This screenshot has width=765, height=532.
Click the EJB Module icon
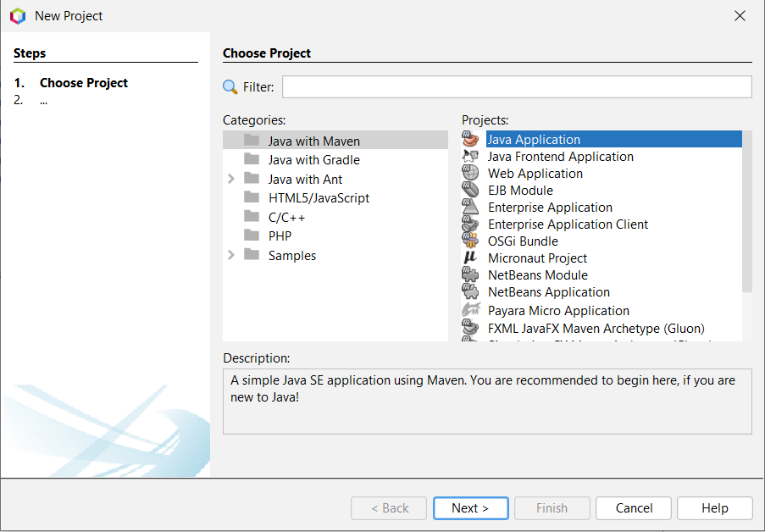coord(471,190)
